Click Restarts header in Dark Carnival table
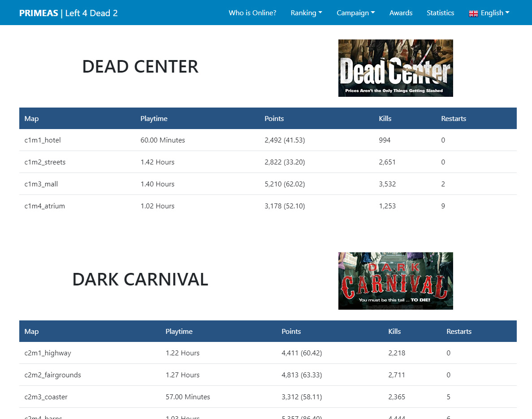Viewport: 532px width, 419px height. click(459, 331)
